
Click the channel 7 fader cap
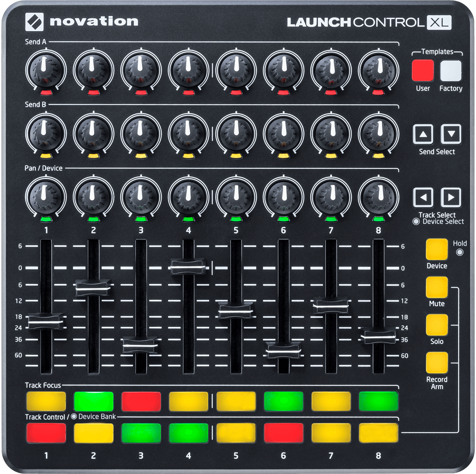(x=331, y=306)
